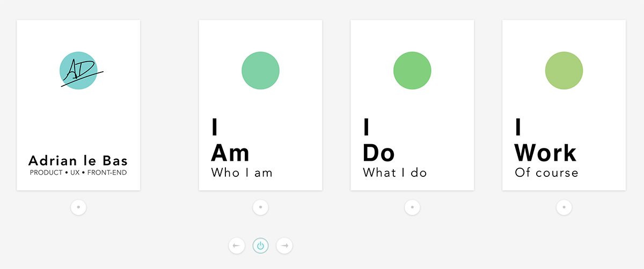Click the 'What I do' subtitle
The height and width of the screenshot is (269, 644).
tap(395, 173)
